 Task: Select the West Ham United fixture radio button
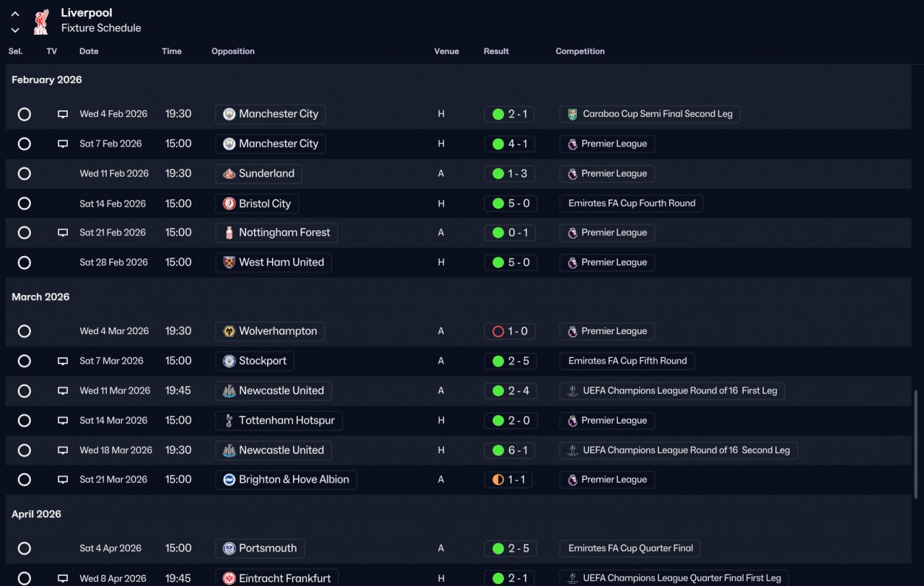(x=25, y=263)
